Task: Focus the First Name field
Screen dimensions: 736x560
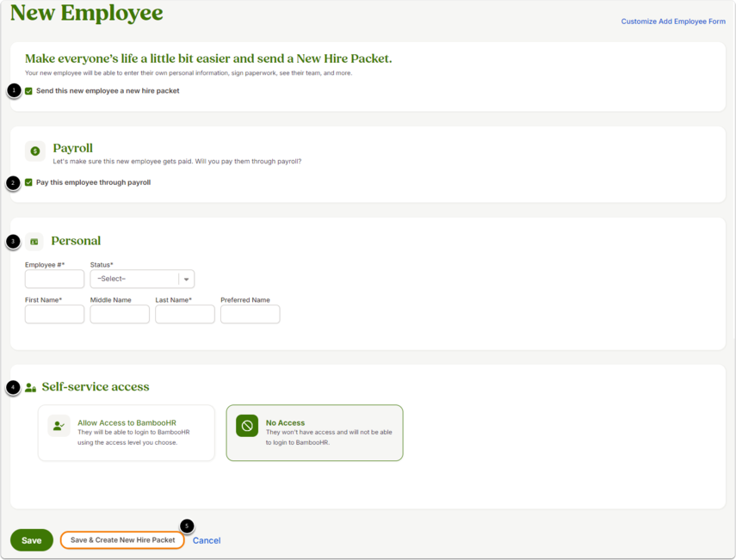Action: [x=54, y=314]
